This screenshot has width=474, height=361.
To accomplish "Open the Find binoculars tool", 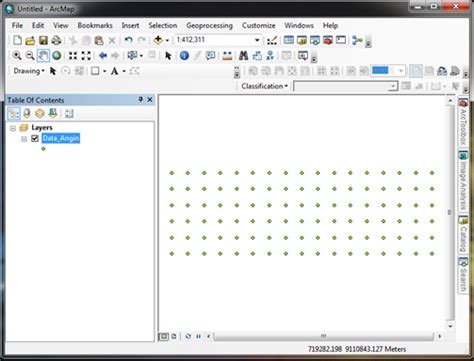I will point(244,55).
